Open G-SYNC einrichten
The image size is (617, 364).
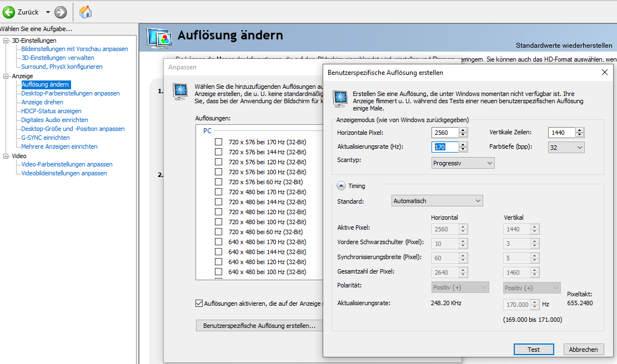[x=45, y=138]
